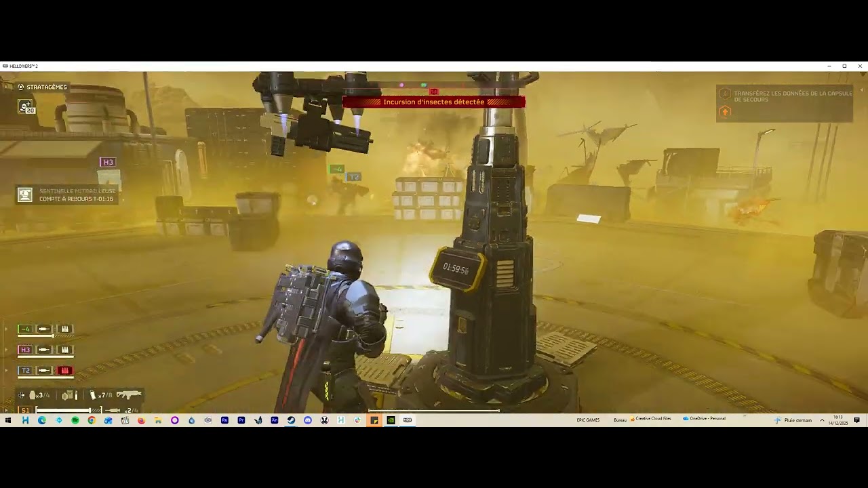868x488 pixels.
Task: Expand the green player's status row arrow
Action: [x=6, y=329]
